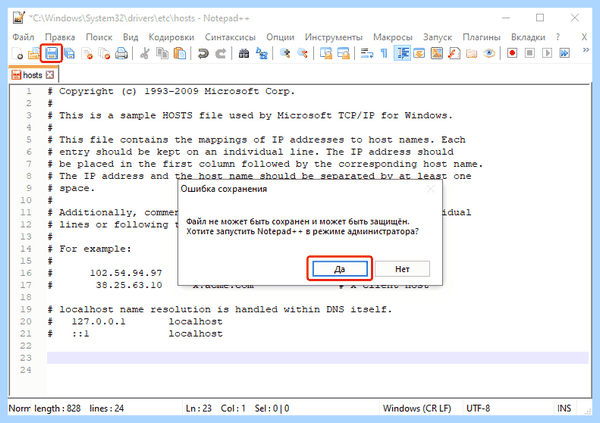Open the Инструменты menu
Screen dimensions: 600x423
click(x=334, y=37)
